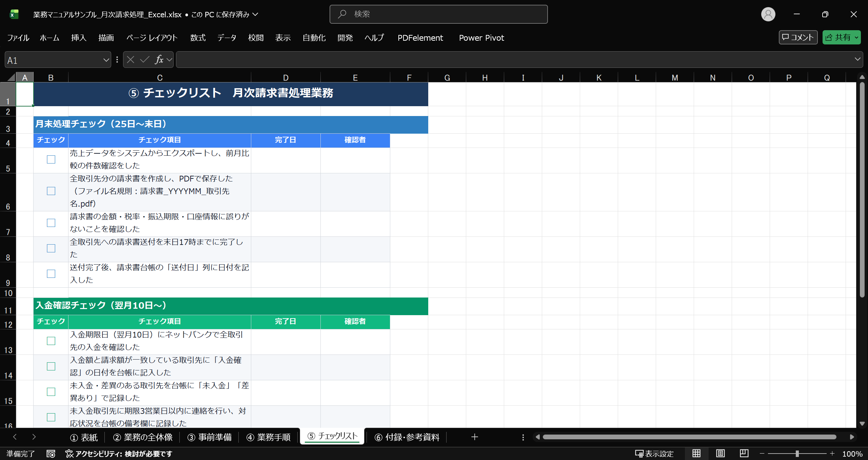Select the Normal view grid icon
Screen dimensions: 868x460
pos(696,454)
